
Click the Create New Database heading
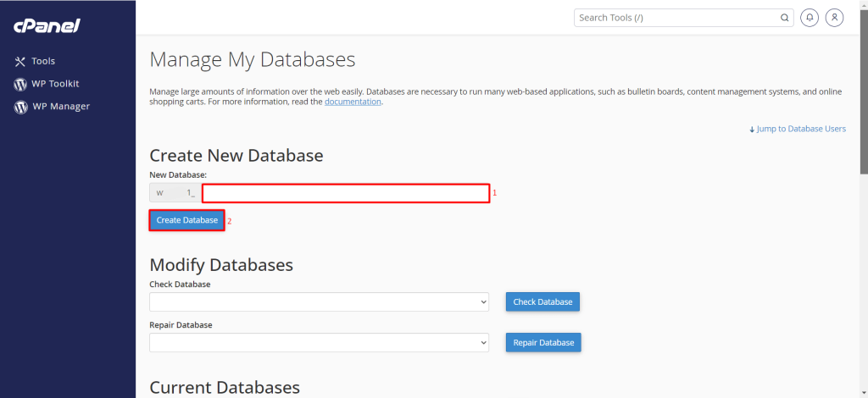pyautogui.click(x=236, y=155)
